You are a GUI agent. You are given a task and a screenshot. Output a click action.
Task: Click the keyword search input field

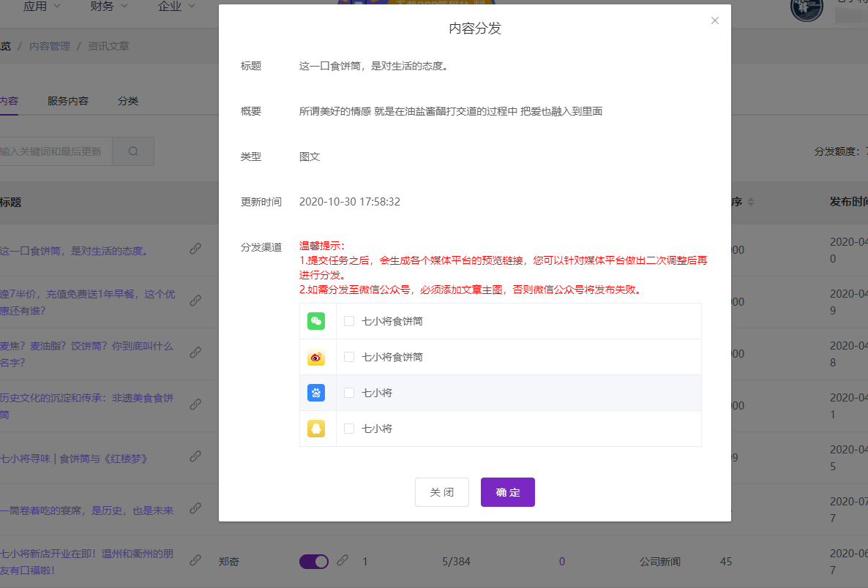point(55,151)
